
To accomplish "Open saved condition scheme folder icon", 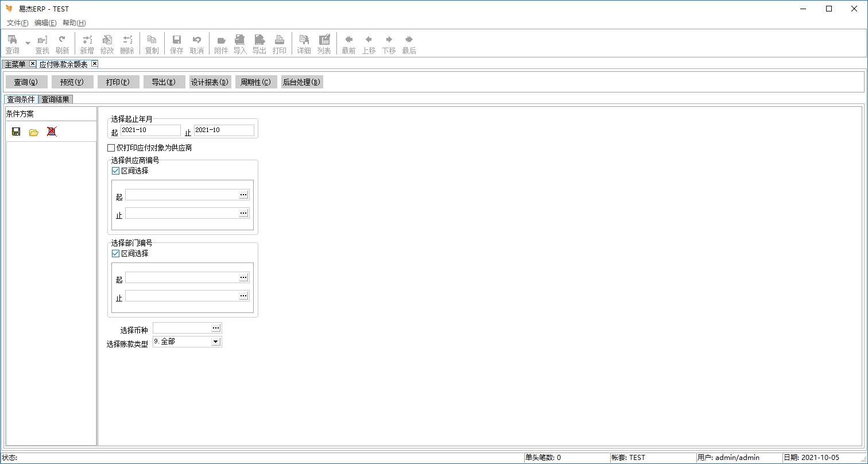I will 34,132.
